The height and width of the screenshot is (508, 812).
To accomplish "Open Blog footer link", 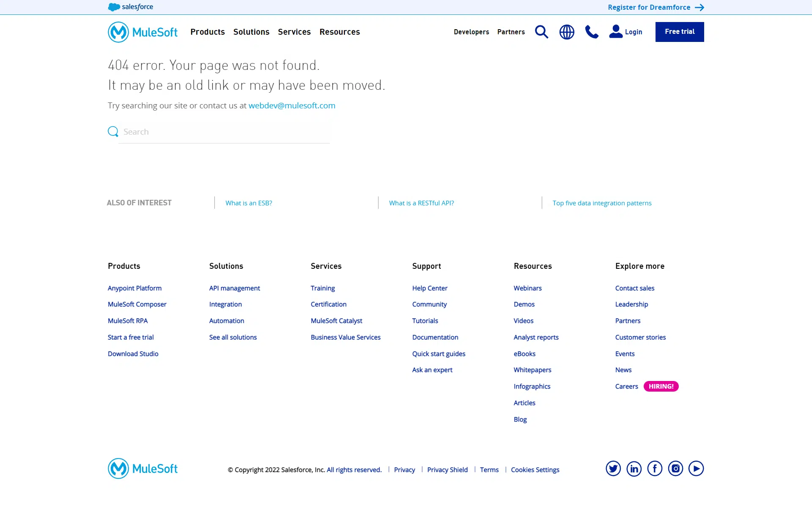I will [x=520, y=419].
